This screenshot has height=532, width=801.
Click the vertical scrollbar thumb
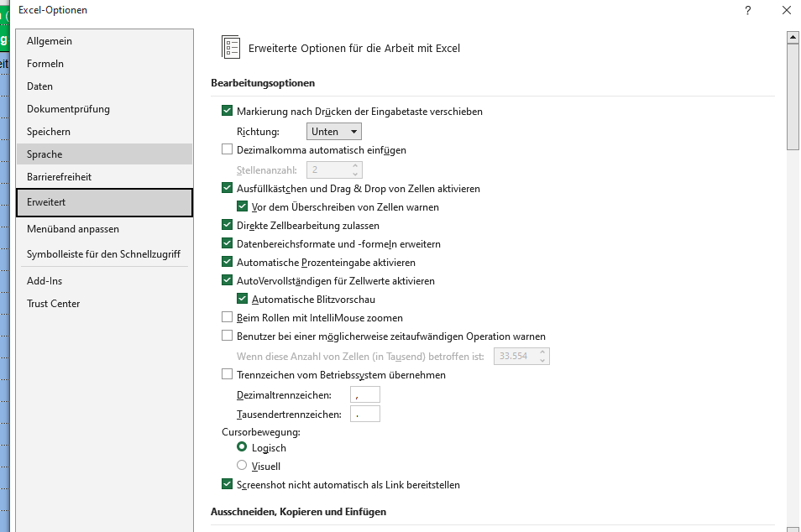click(x=793, y=97)
